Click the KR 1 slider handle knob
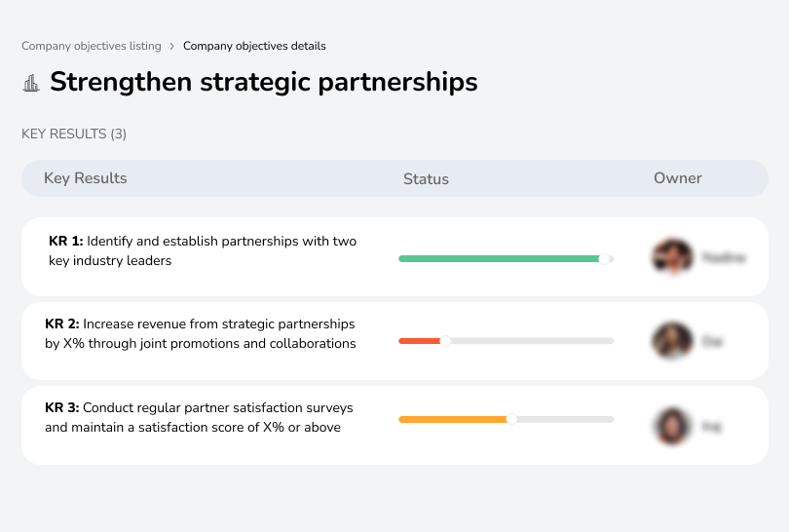Screen dimensions: 789x532 pos(604,259)
